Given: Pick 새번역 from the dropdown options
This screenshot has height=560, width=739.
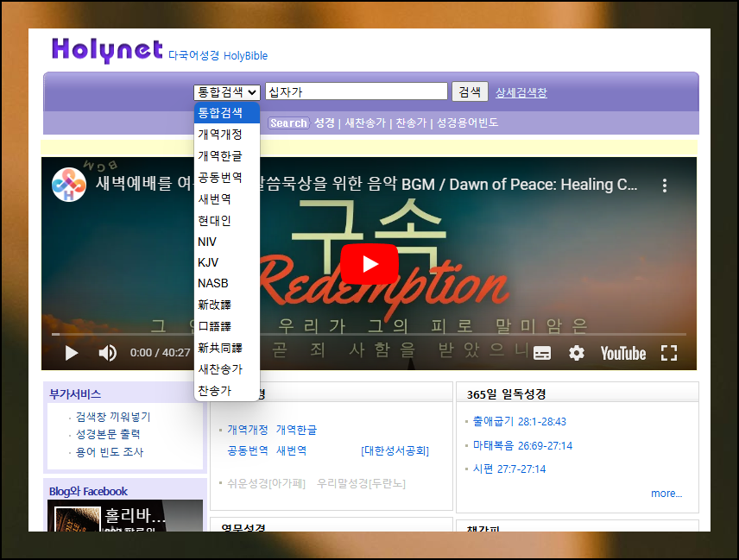Looking at the screenshot, I should pos(227,198).
